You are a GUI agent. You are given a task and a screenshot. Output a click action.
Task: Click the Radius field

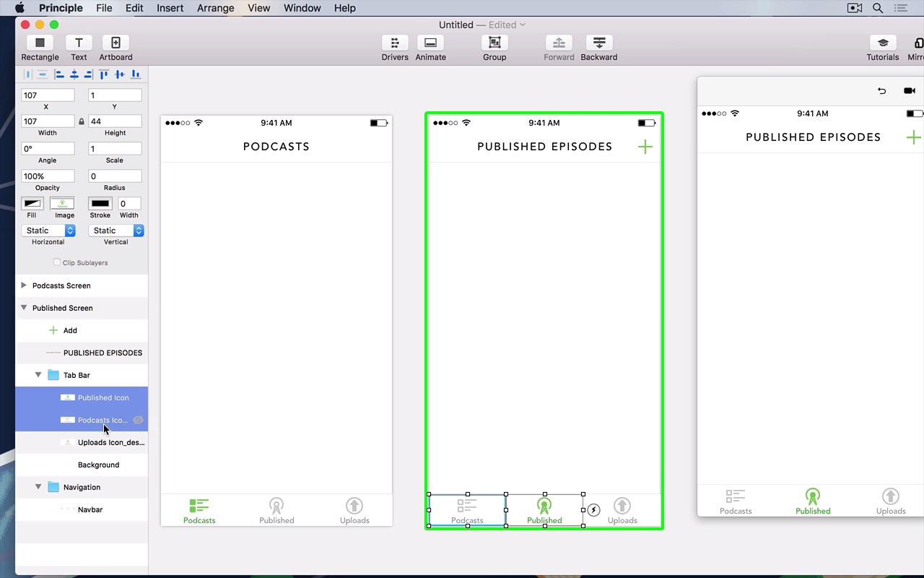115,176
